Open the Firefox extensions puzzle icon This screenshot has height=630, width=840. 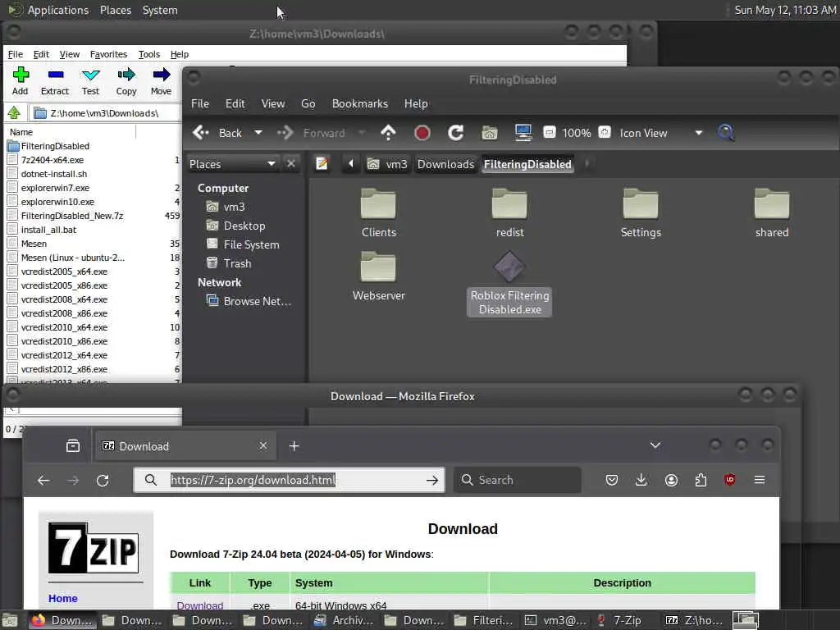pos(701,480)
